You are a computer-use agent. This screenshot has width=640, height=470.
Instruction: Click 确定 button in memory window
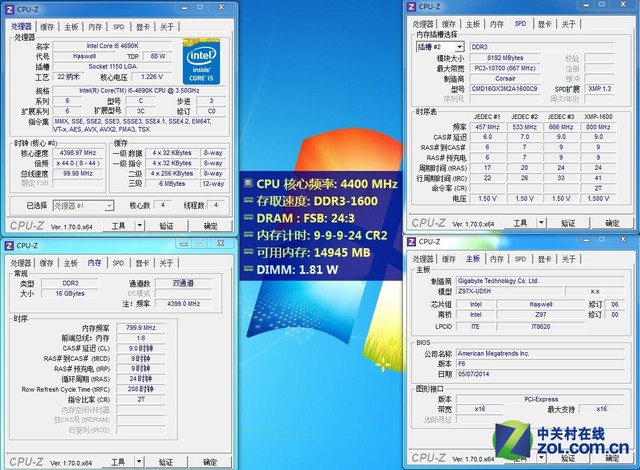210,462
